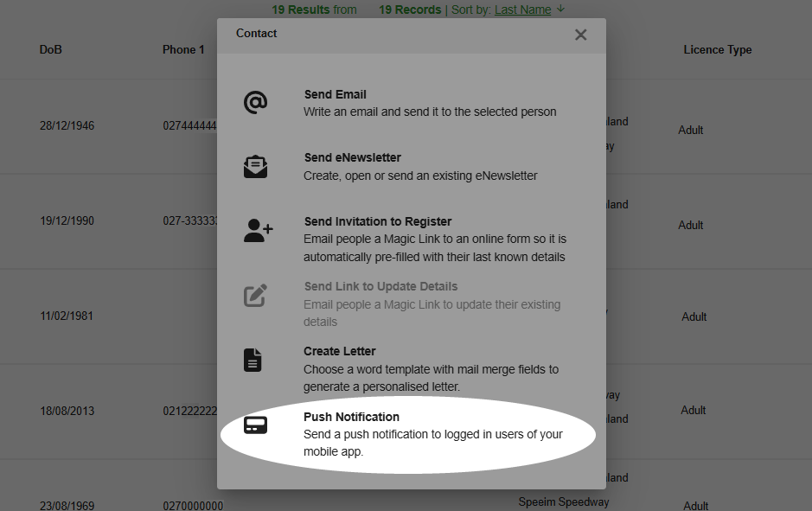Click the Last Name sort link
The height and width of the screenshot is (511, 812).
(x=522, y=10)
